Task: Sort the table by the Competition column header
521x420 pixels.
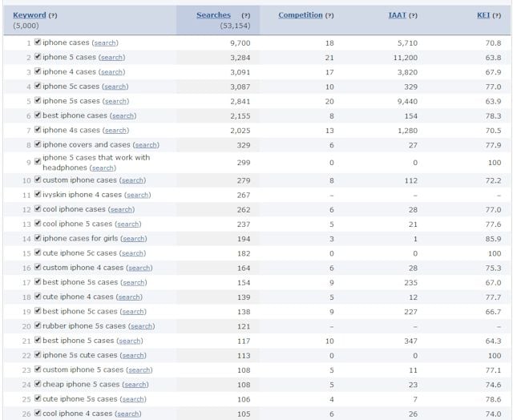Action: coord(301,15)
